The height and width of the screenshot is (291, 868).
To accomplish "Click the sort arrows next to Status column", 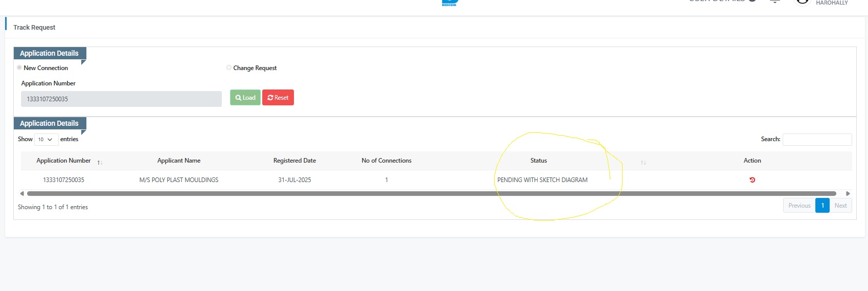I will [x=643, y=162].
